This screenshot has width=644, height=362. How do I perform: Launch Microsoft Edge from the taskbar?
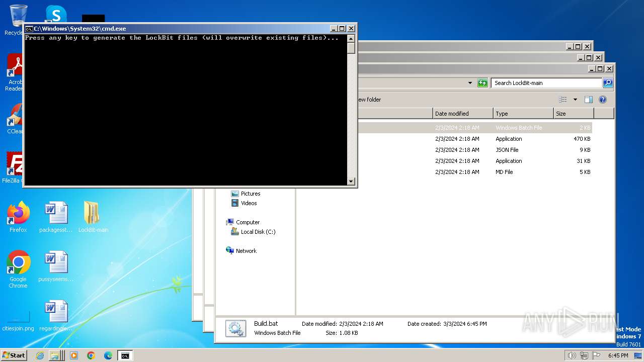tap(108, 355)
